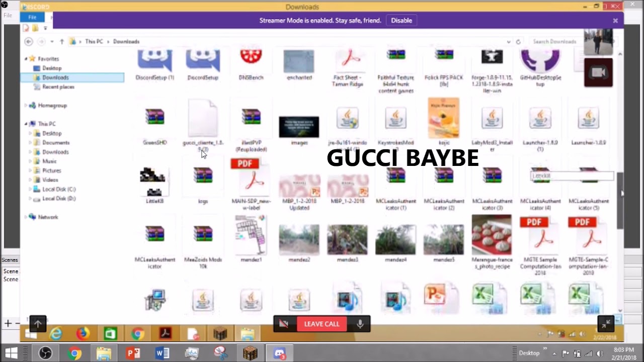Click This PC in the address bar

point(94,42)
